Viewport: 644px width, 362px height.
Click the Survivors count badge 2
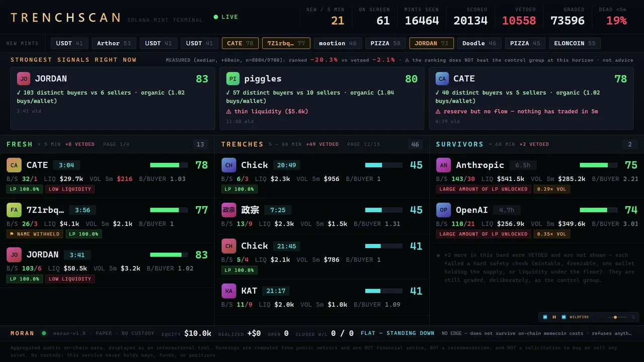tap(629, 144)
